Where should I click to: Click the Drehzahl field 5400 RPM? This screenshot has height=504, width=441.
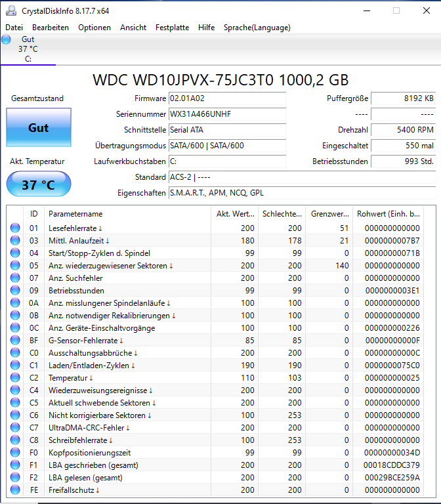[x=404, y=130]
